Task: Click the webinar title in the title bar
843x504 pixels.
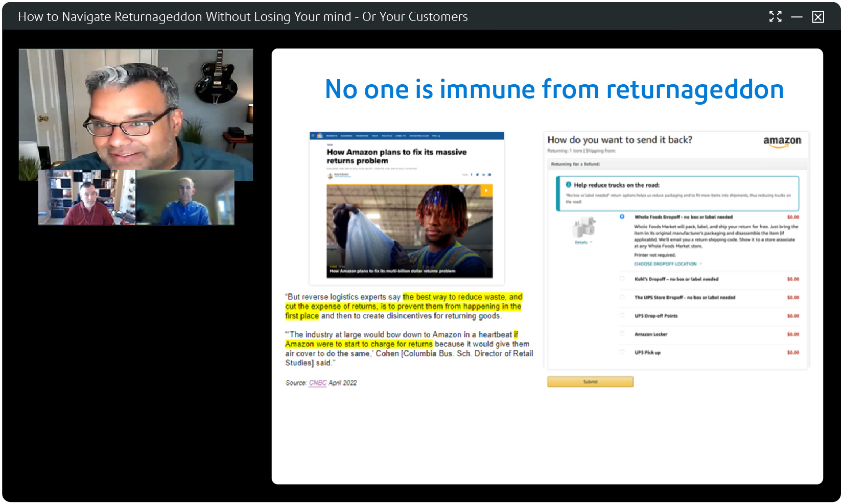Action: (x=243, y=17)
